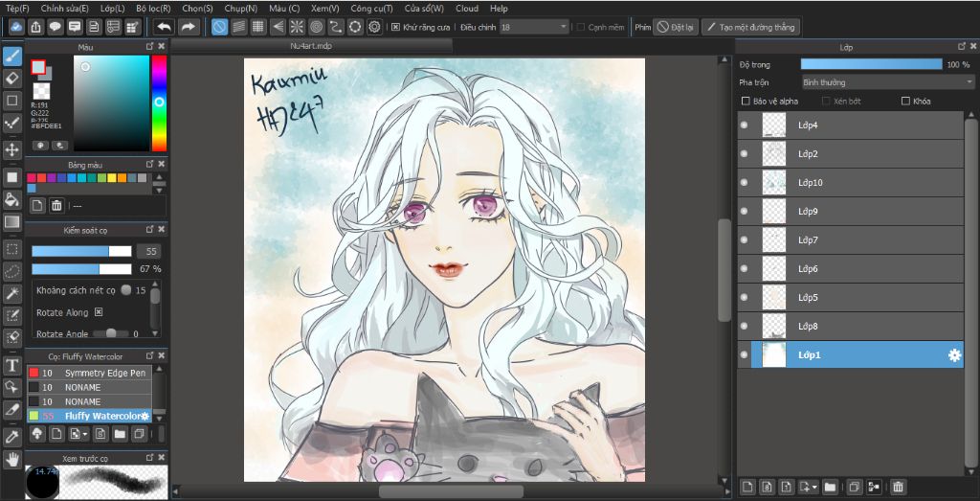The height and width of the screenshot is (501, 980).
Task: Turn snap off with the circle-slash icon
Action: 219,27
